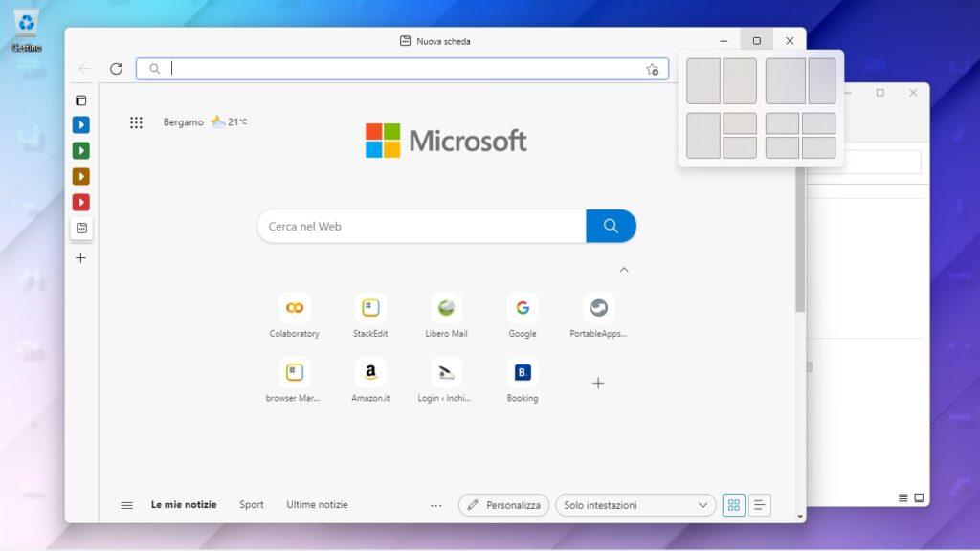Switch background window to details view icon

[903, 497]
